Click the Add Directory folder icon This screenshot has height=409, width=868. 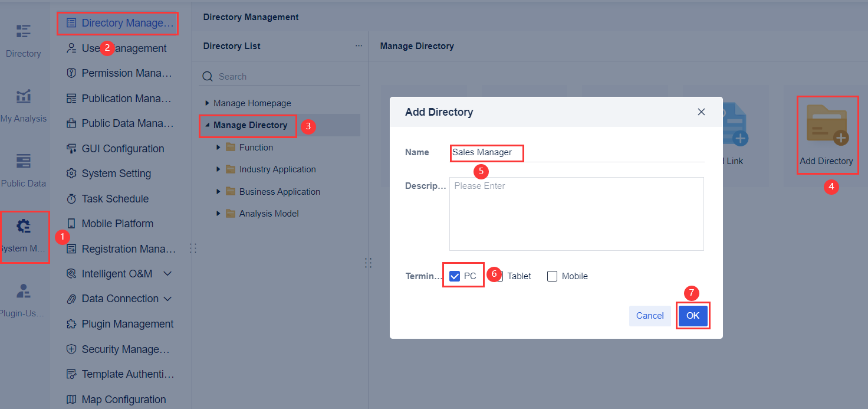pos(826,125)
